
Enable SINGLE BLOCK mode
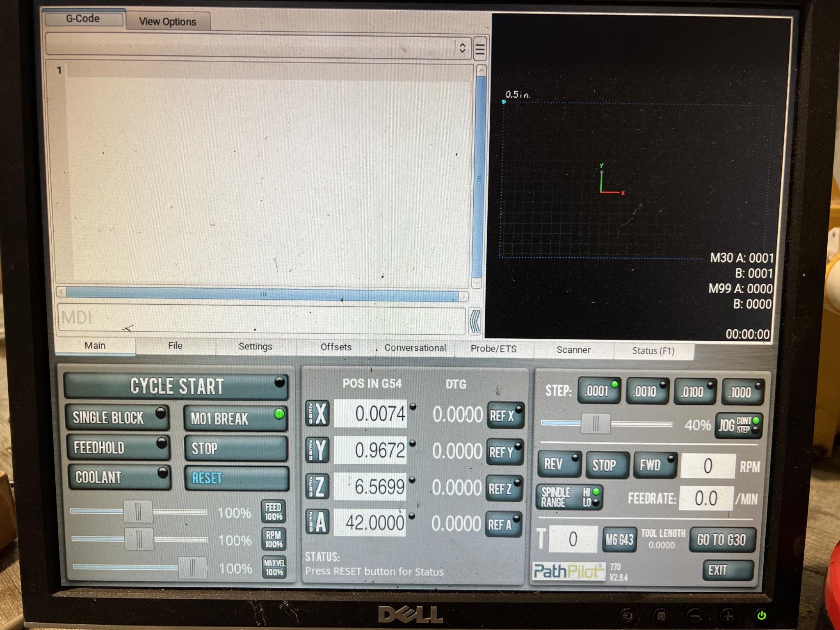[117, 418]
